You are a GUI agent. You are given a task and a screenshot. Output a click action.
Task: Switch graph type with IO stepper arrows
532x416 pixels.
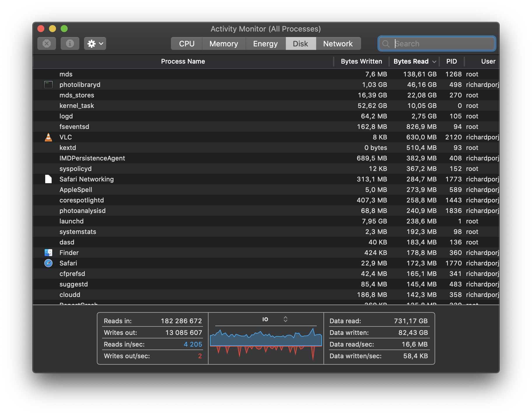[x=286, y=319]
